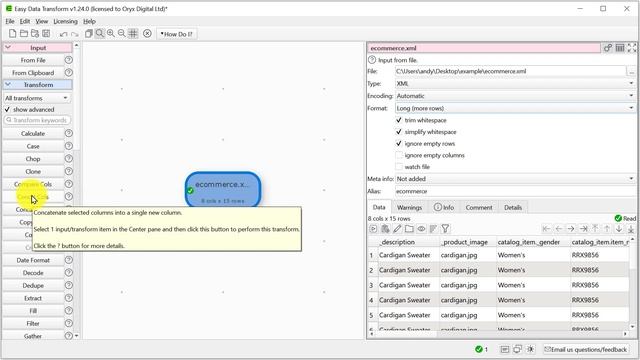Image resolution: width=640 pixels, height=360 pixels.
Task: Open the Edit menu
Action: (x=25, y=21)
